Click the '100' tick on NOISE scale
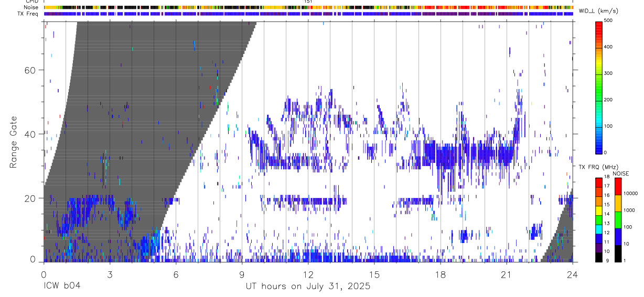 [628, 227]
